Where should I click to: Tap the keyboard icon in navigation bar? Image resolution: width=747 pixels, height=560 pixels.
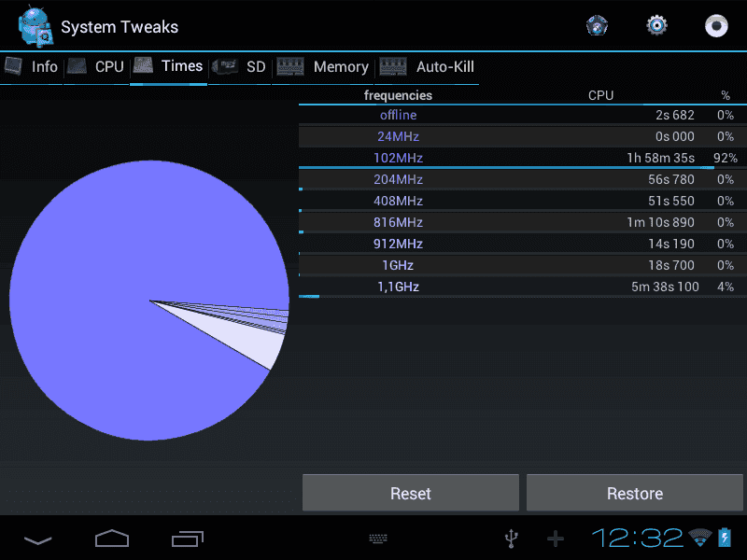point(378,539)
